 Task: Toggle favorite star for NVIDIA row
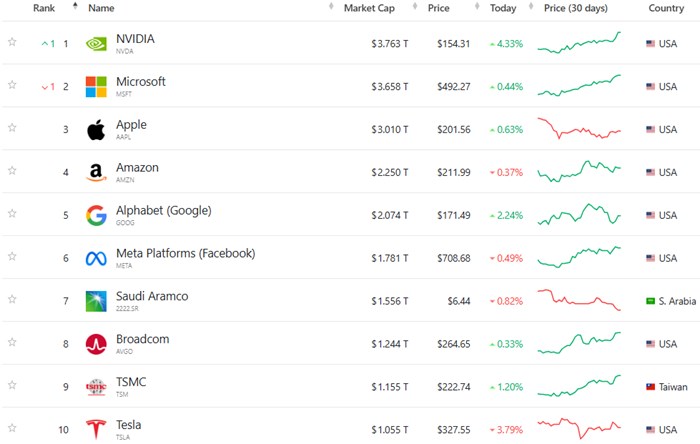[12, 43]
